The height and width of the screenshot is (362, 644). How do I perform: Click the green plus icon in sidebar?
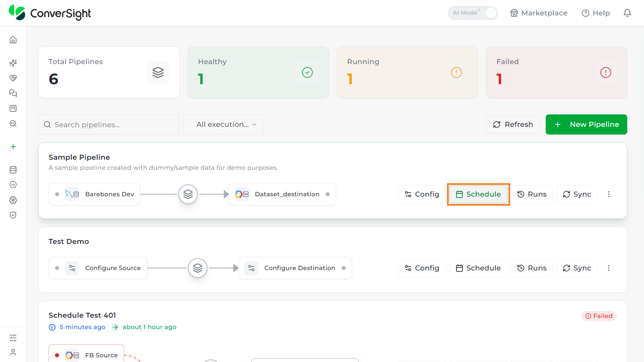[x=13, y=147]
